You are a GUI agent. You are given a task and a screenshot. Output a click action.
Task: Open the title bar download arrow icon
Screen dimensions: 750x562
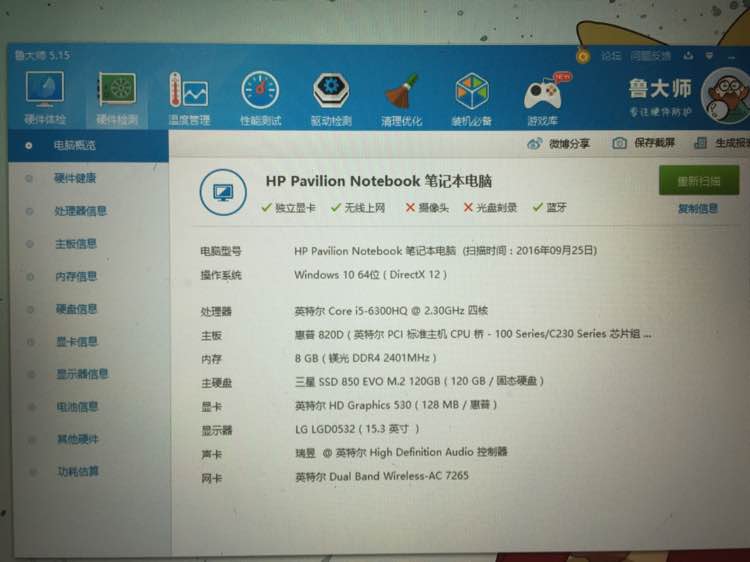point(688,56)
